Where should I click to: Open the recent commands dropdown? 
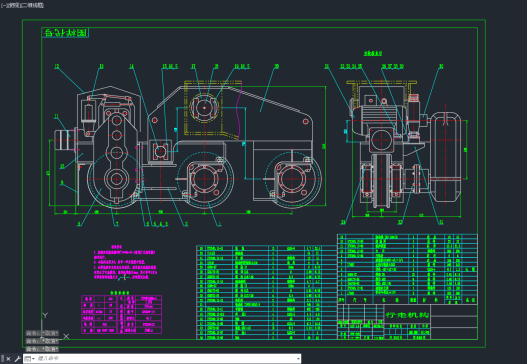click(x=30, y=359)
